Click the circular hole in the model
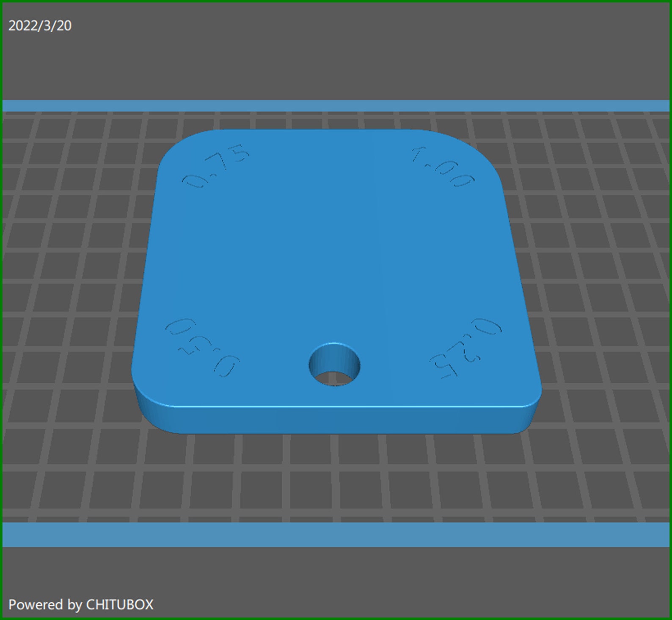672x620 pixels. click(x=334, y=365)
